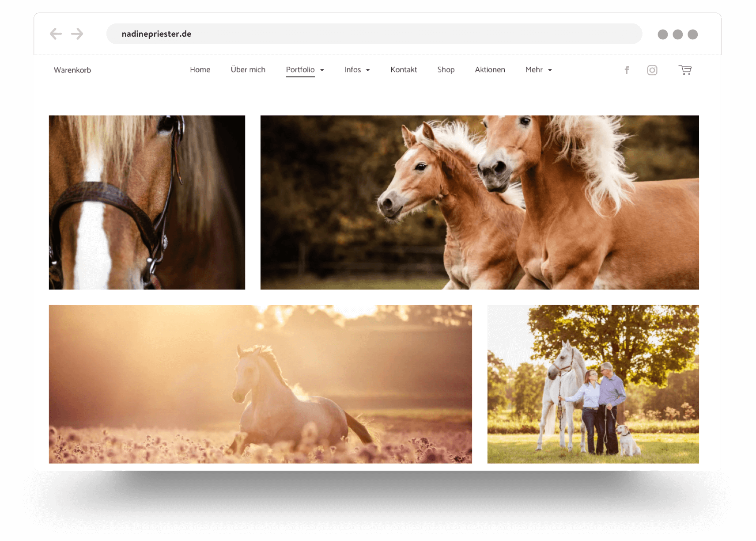Open the Kontakt page

click(x=404, y=69)
